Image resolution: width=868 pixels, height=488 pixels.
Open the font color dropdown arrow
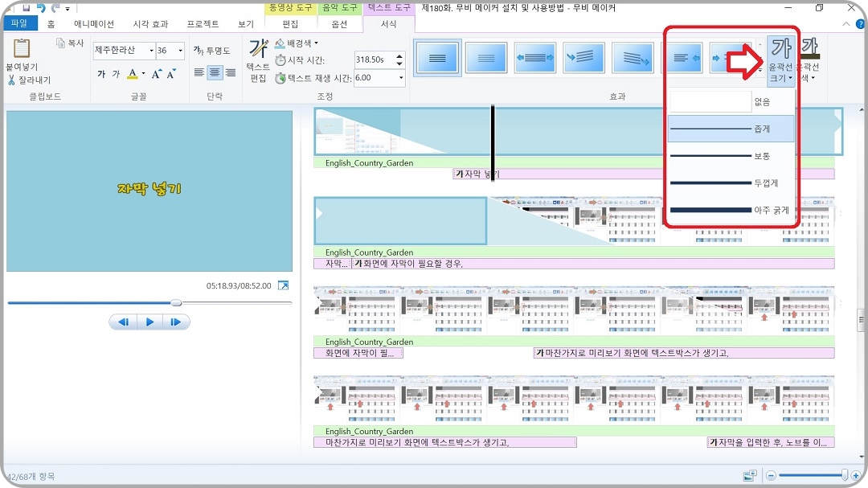pyautogui.click(x=143, y=74)
